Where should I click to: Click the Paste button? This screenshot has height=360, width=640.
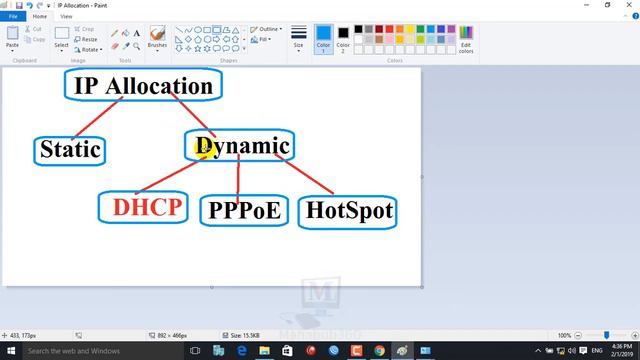click(x=12, y=36)
